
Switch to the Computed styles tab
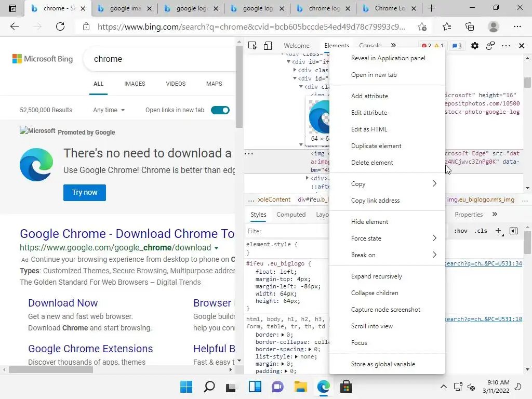coord(291,214)
